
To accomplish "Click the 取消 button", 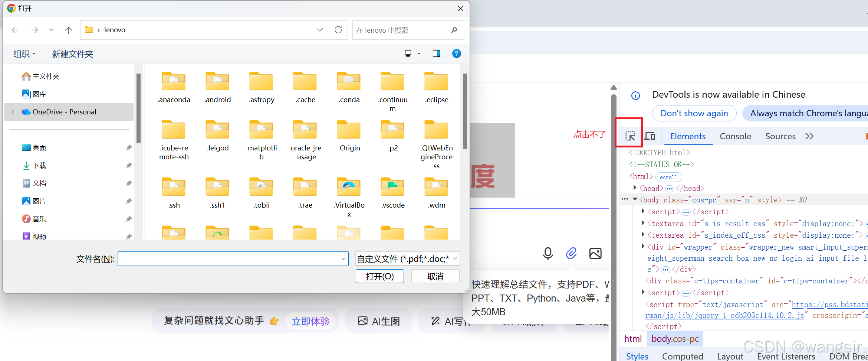I will [x=435, y=276].
